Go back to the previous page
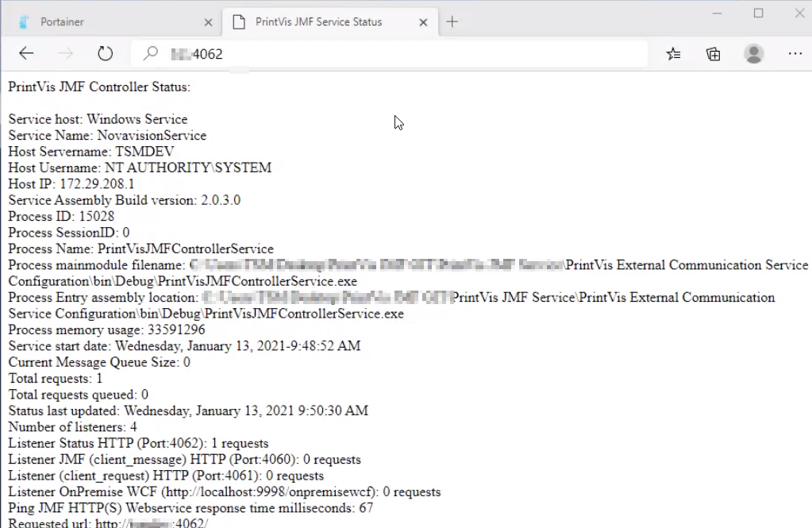The width and height of the screenshot is (812, 528). [x=26, y=53]
